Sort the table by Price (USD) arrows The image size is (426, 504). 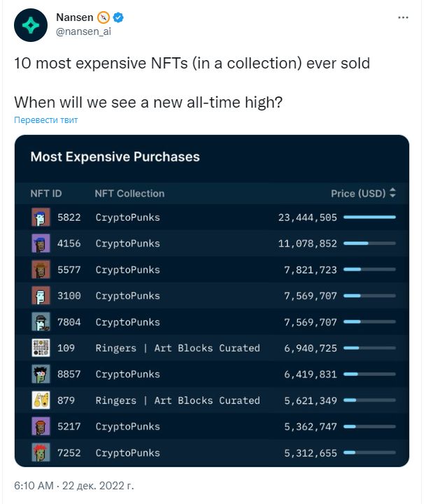coord(392,193)
